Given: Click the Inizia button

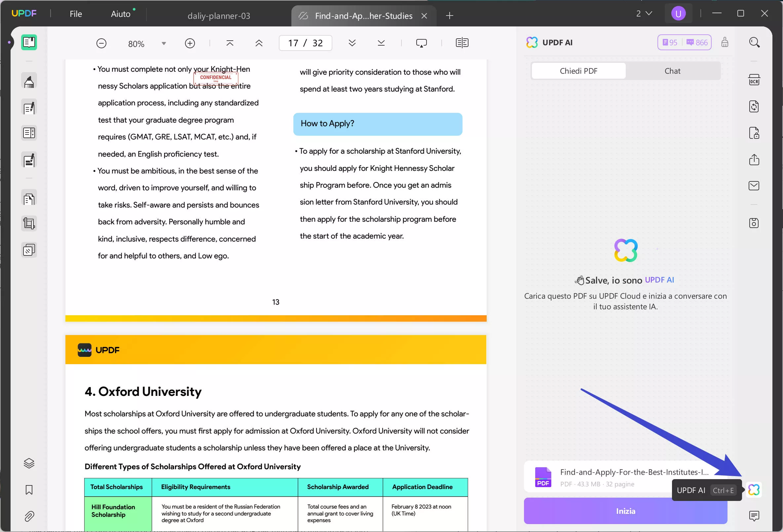Looking at the screenshot, I should 626,511.
